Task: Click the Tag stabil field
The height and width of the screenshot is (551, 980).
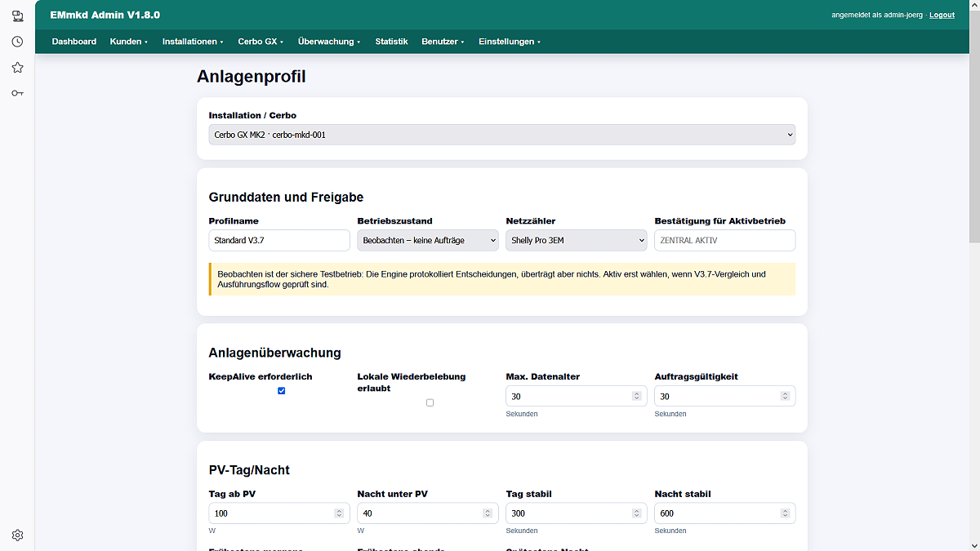Action: tap(577, 513)
